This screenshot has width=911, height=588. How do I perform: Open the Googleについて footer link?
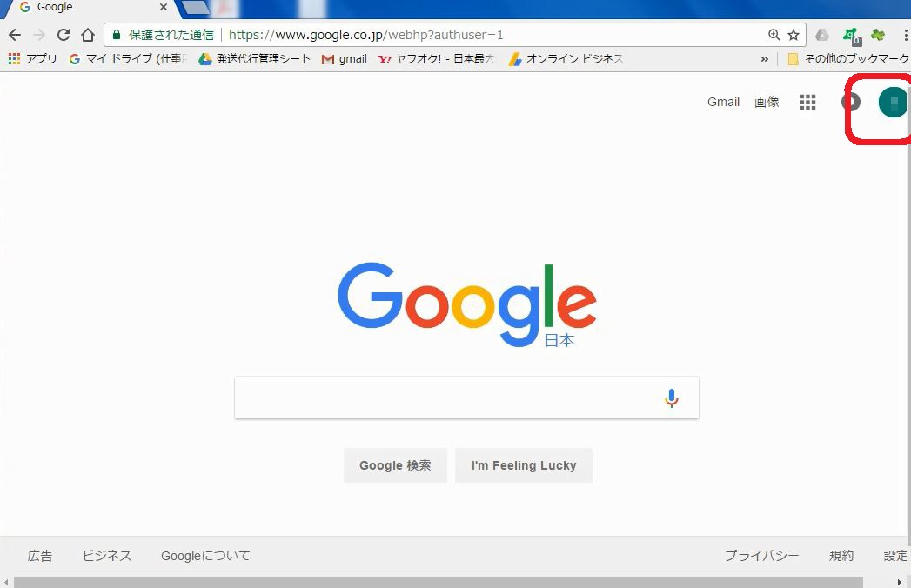tap(205, 556)
